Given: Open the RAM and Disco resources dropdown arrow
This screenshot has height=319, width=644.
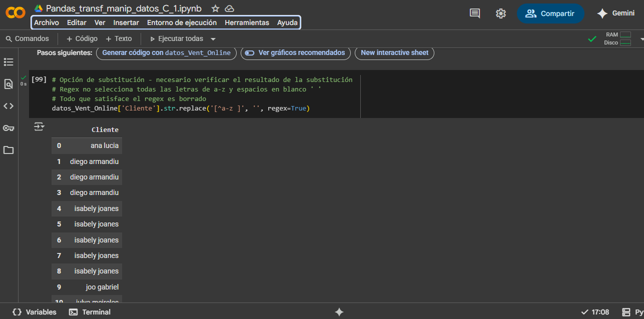Looking at the screenshot, I should click(642, 38).
